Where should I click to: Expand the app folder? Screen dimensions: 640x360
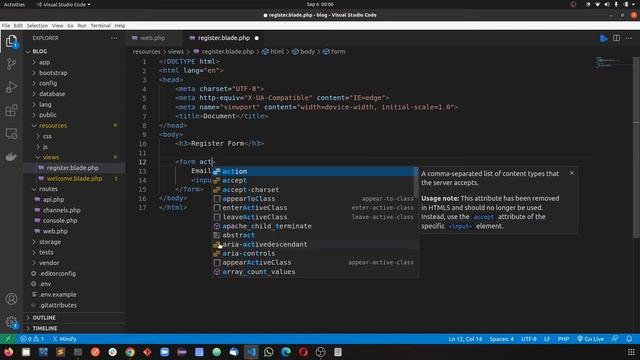[44, 62]
